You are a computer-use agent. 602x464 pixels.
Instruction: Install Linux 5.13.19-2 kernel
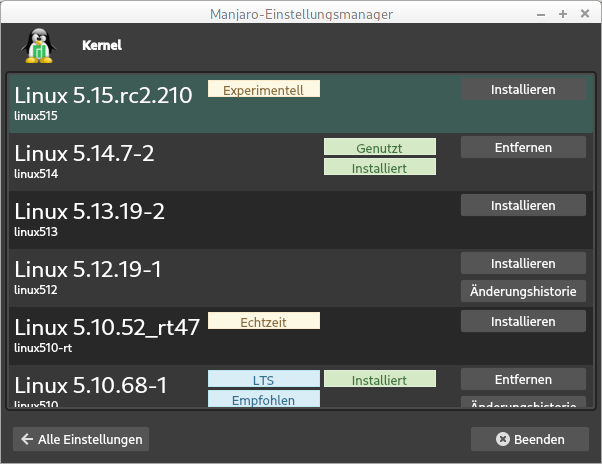523,205
